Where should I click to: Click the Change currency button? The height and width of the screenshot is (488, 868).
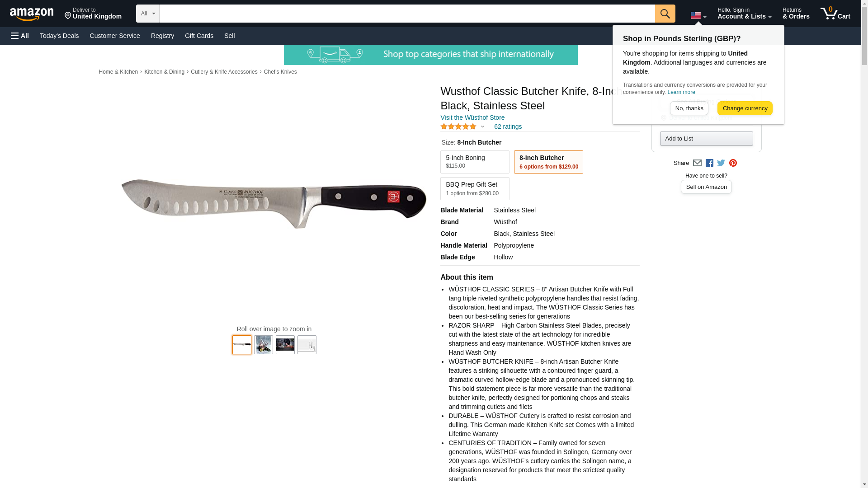pyautogui.click(x=745, y=108)
